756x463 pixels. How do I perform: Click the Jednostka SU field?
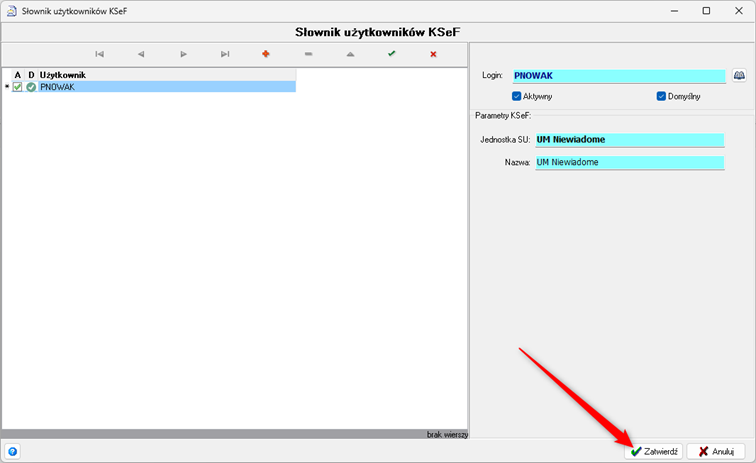pyautogui.click(x=629, y=140)
